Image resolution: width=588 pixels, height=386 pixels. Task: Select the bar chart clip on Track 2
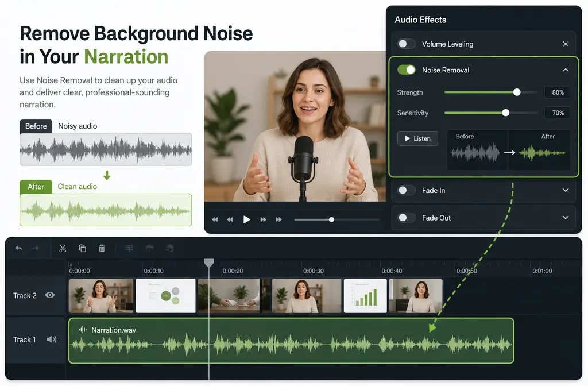click(x=365, y=296)
